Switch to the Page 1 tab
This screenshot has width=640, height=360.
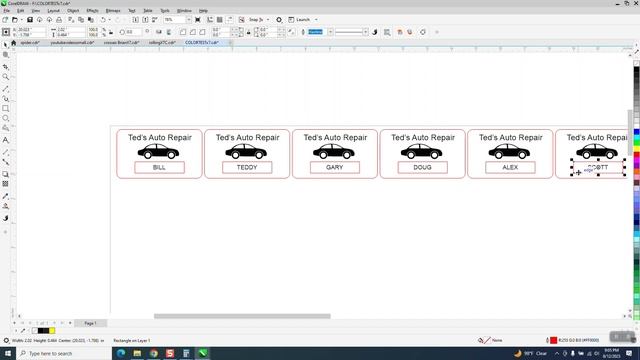[90, 323]
